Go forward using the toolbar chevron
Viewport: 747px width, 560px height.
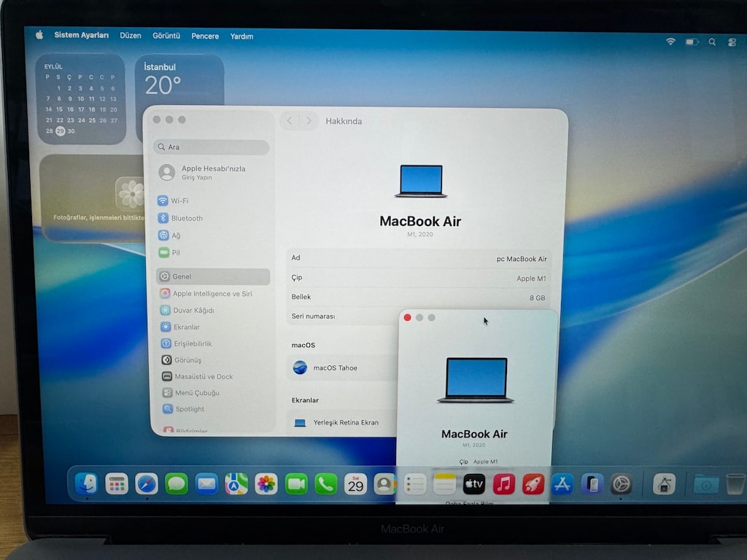309,121
